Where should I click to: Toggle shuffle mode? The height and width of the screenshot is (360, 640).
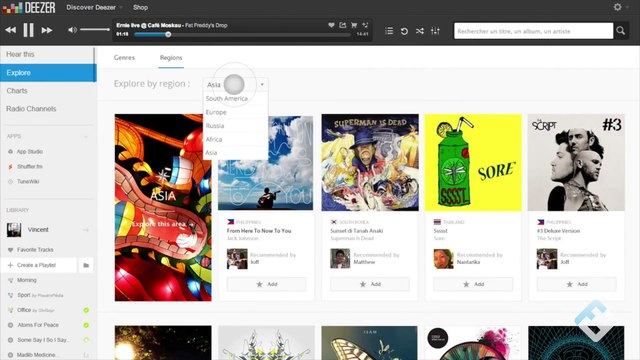420,31
